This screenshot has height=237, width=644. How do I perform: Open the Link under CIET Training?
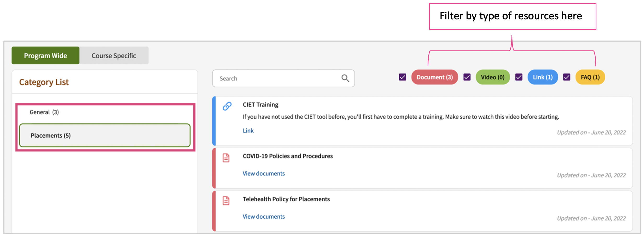[248, 131]
